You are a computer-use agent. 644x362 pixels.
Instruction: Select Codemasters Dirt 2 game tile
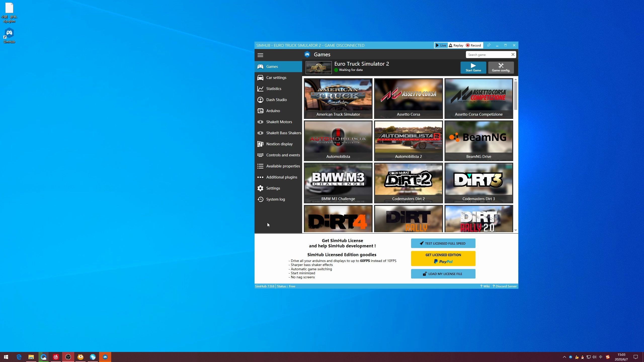[x=408, y=183]
